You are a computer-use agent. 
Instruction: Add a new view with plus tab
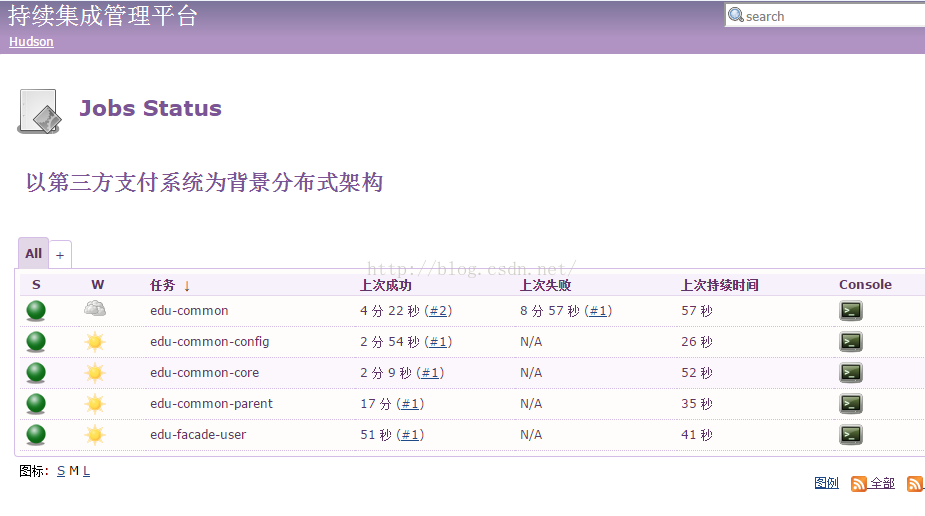coord(60,255)
